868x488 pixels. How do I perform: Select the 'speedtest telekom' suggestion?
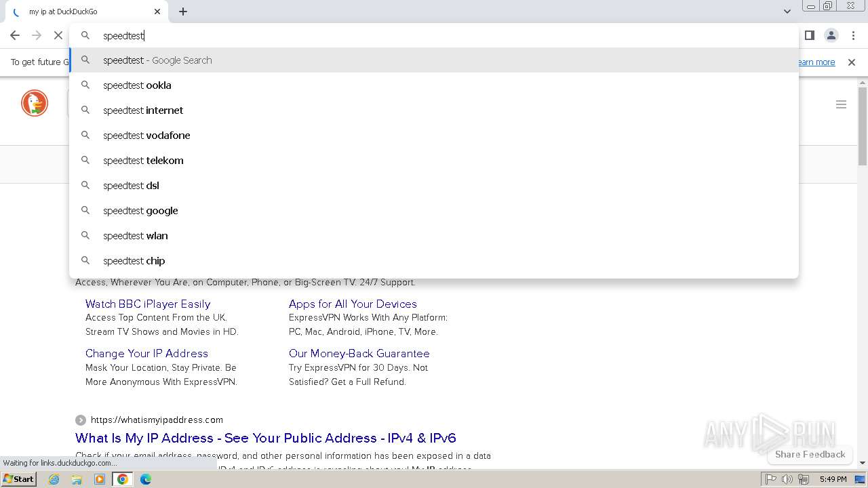coord(434,161)
